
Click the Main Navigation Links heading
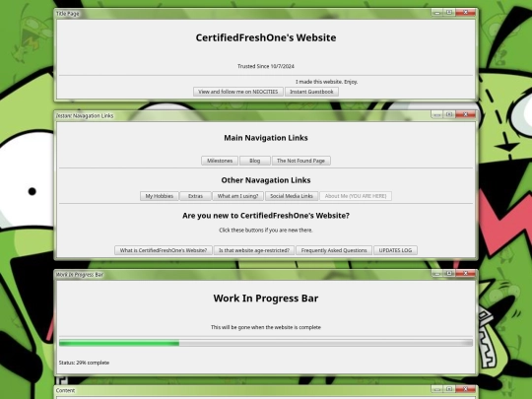pyautogui.click(x=266, y=138)
